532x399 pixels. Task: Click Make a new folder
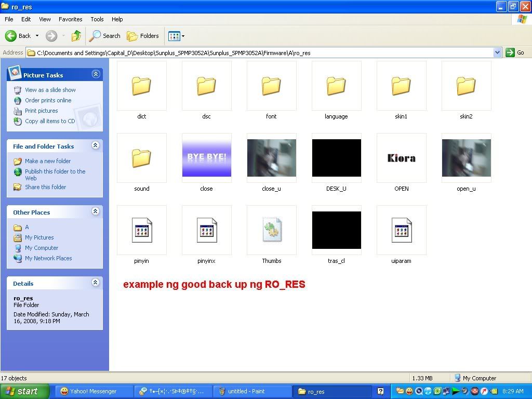click(48, 161)
